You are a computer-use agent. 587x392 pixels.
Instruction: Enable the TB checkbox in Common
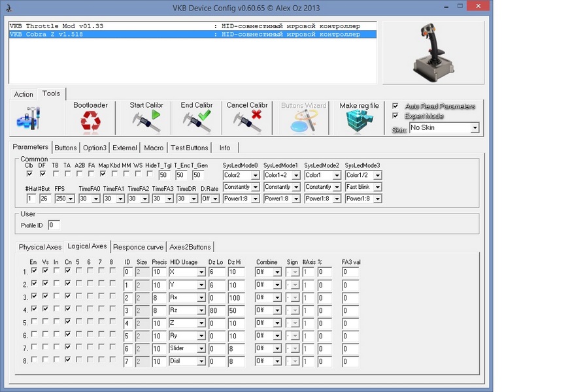coord(56,174)
